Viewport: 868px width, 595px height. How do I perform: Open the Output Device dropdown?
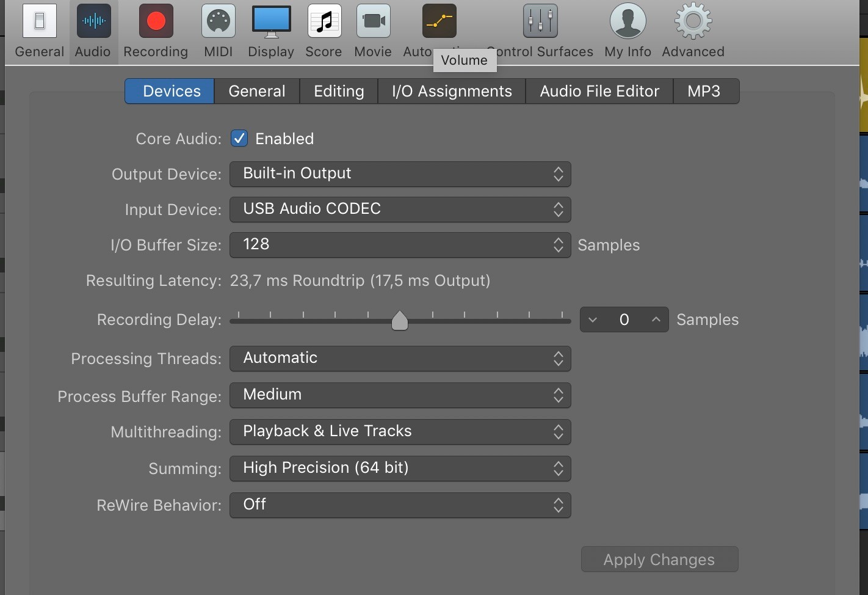(x=400, y=174)
